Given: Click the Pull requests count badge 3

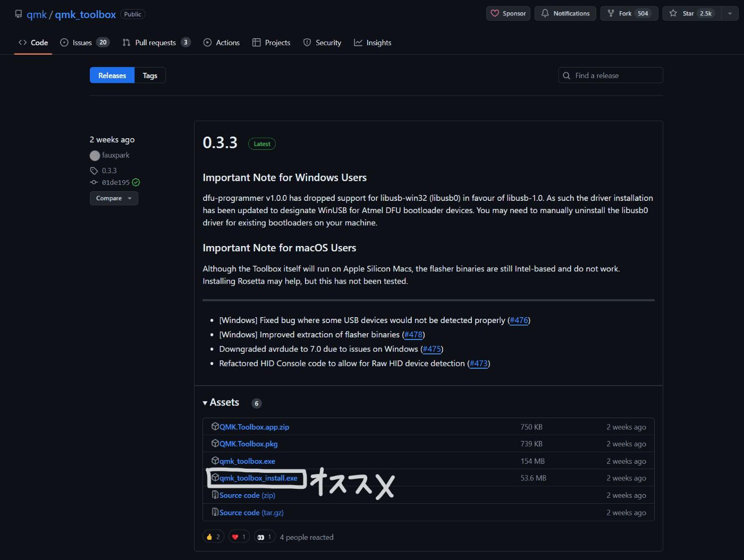Looking at the screenshot, I should pos(185,43).
